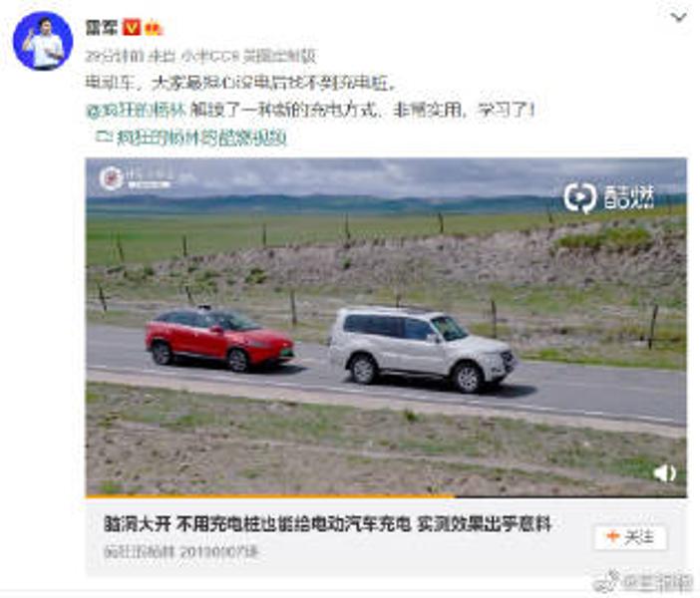Open the post timestamp link
The width and height of the screenshot is (700, 598).
coord(115,56)
